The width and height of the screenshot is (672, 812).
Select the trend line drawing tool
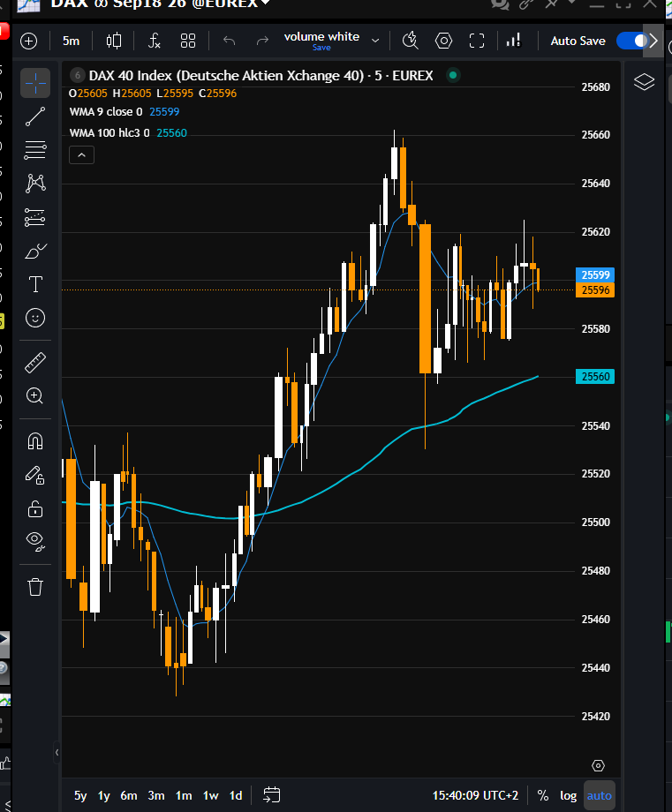(35, 117)
